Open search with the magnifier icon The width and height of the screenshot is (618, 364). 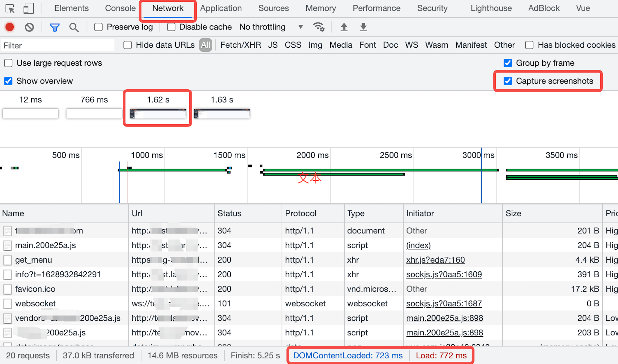(x=74, y=27)
